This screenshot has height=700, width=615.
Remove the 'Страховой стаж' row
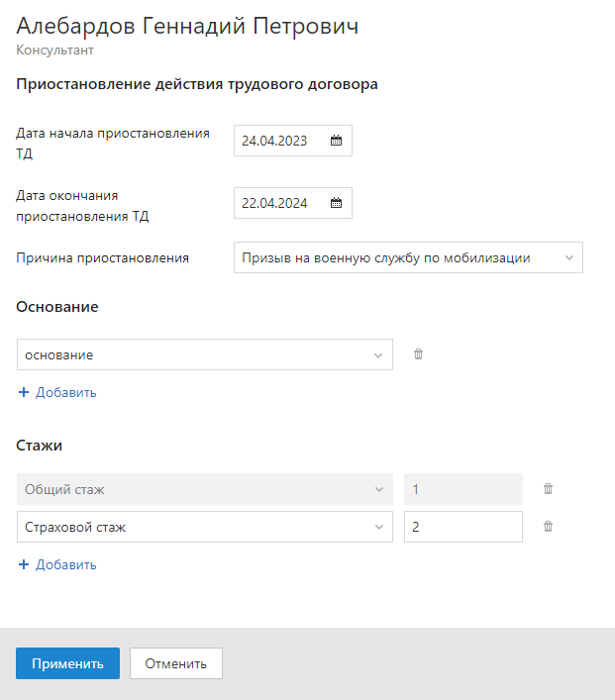(x=548, y=527)
